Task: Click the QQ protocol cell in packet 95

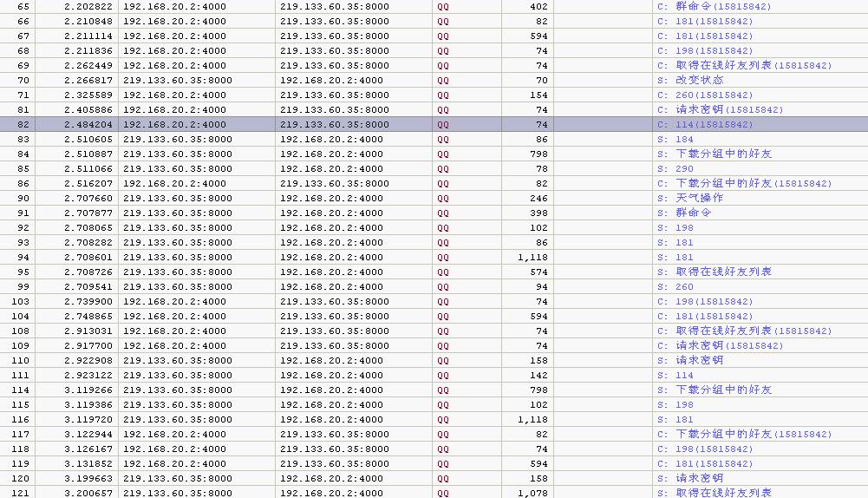Action: tap(443, 272)
